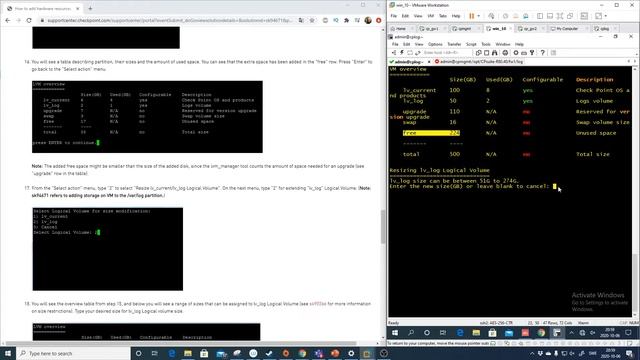This screenshot has width=640, height=360.
Task: Open VMware Help menu
Action: [456, 16]
